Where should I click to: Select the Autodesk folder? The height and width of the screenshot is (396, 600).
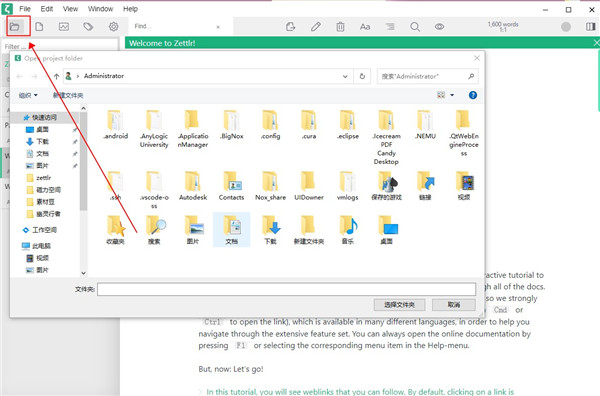pyautogui.click(x=193, y=186)
